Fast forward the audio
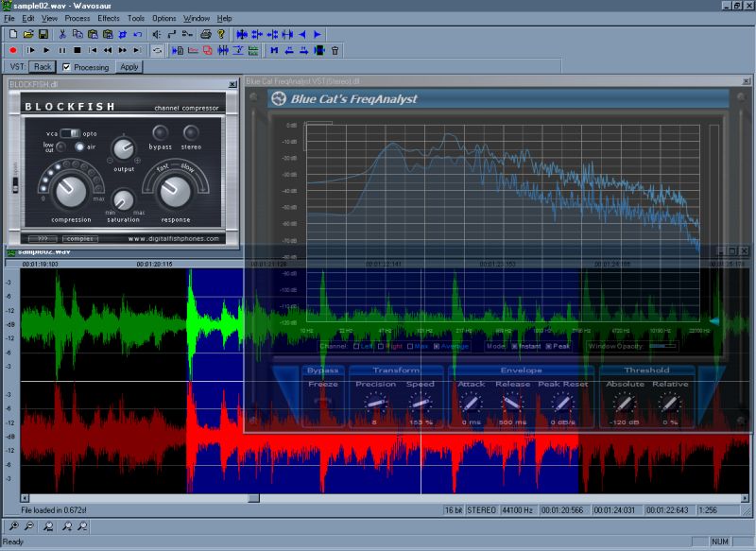 tap(123, 50)
